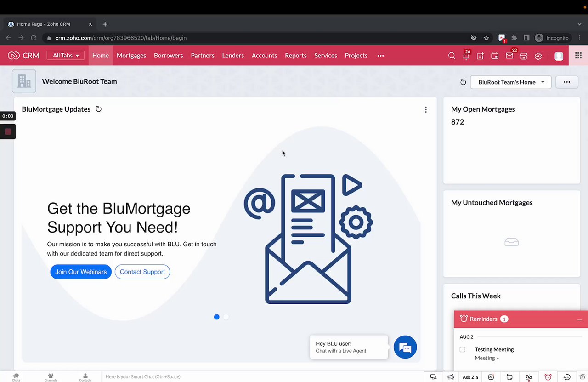Open the Services tab

point(326,56)
